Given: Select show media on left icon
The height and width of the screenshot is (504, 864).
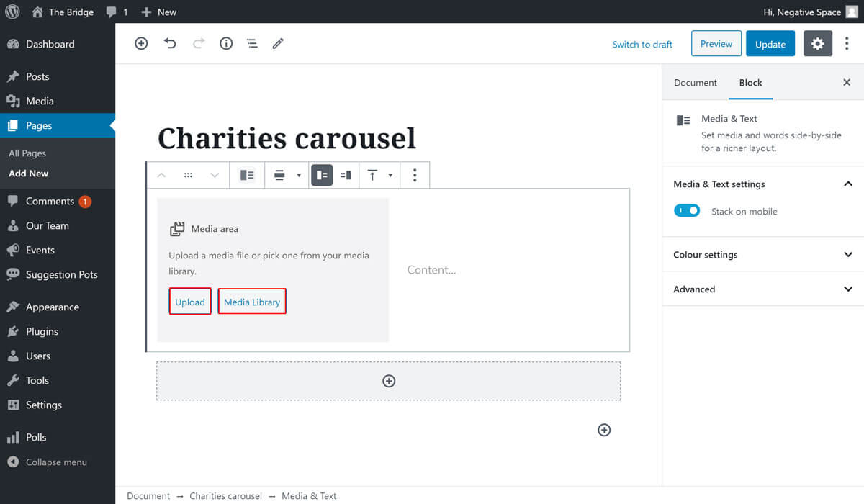Looking at the screenshot, I should 322,175.
